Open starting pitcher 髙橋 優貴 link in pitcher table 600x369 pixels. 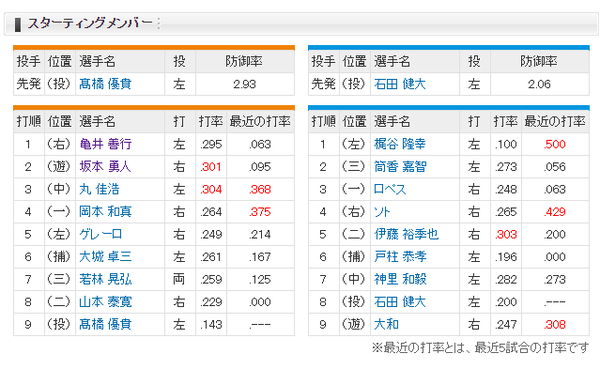105,84
